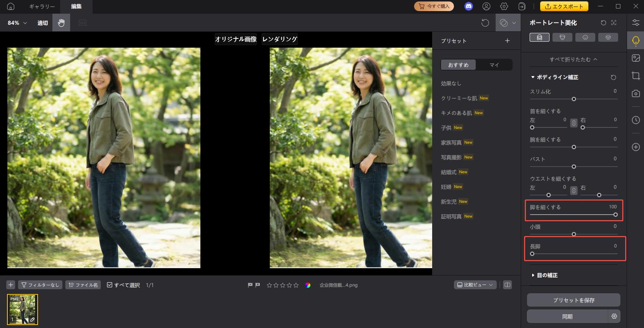Select the portrait lightbulb sidebar icon

coord(636,40)
